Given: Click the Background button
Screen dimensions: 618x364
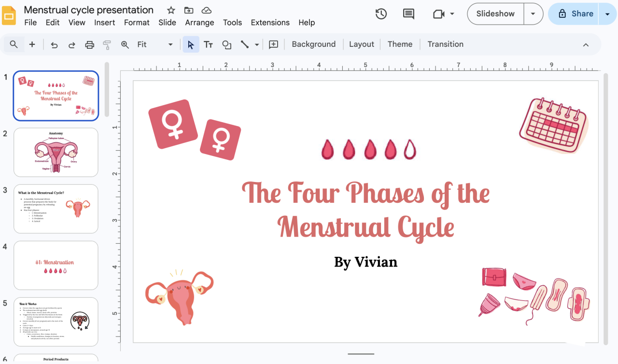Looking at the screenshot, I should coord(314,44).
